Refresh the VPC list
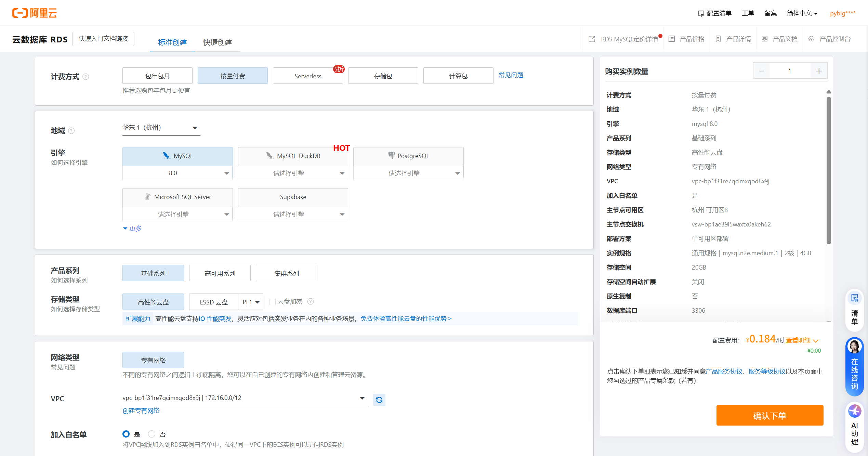Image resolution: width=868 pixels, height=456 pixels. [x=379, y=400]
